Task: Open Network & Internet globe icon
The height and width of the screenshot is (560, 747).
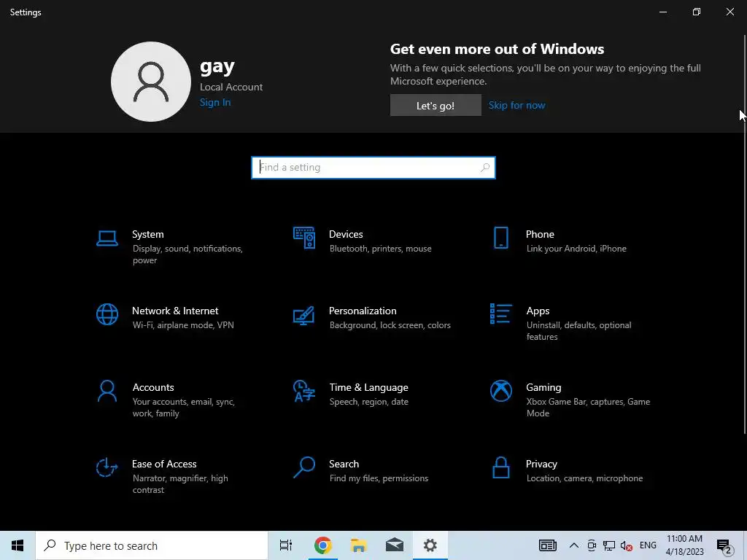Action: click(x=107, y=314)
